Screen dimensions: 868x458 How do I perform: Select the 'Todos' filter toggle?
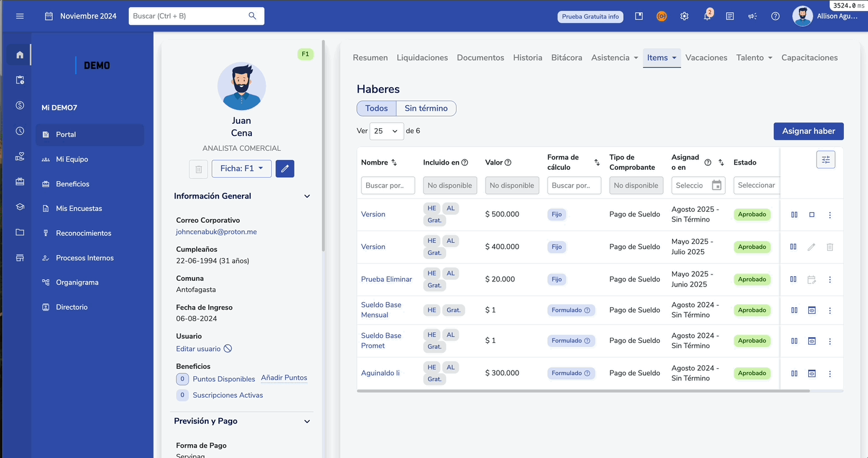click(x=377, y=108)
